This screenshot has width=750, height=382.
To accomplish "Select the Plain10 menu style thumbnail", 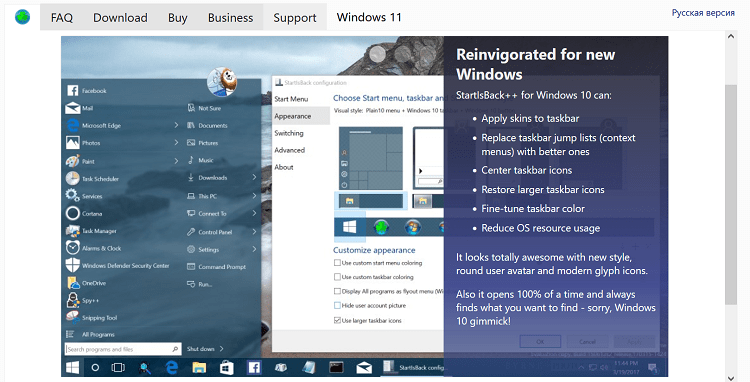I will click(x=371, y=158).
